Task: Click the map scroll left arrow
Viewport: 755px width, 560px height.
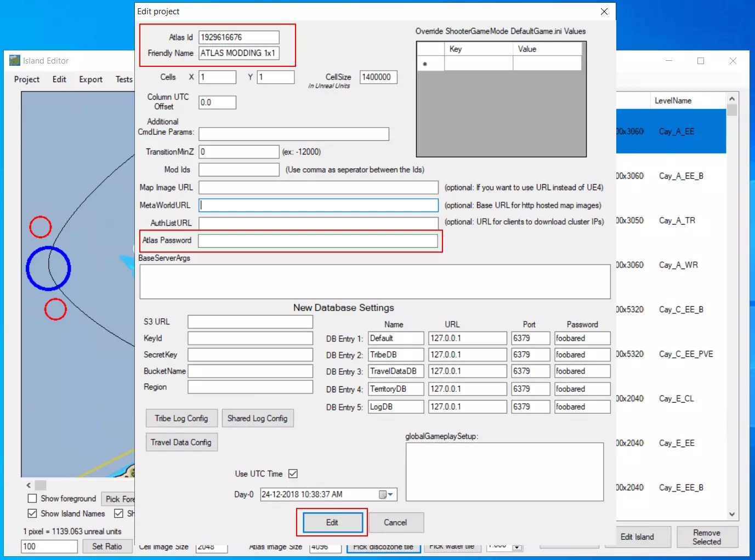Action: [x=29, y=485]
